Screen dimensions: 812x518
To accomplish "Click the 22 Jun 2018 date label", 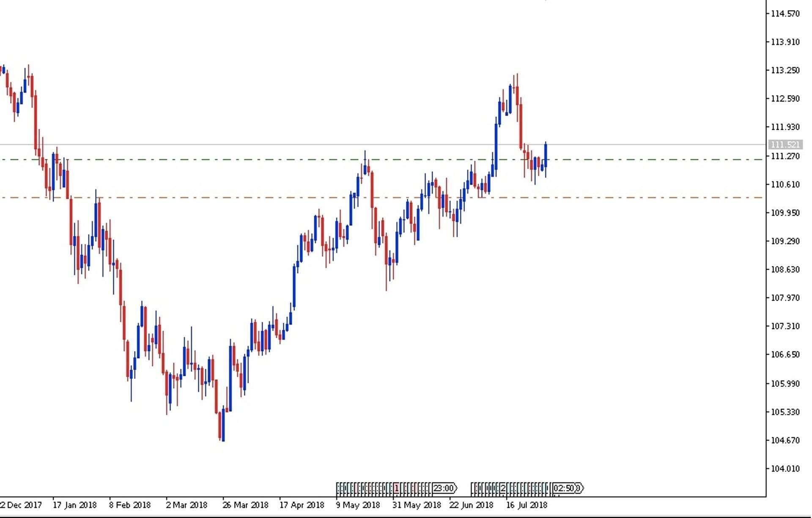I will pos(471,505).
